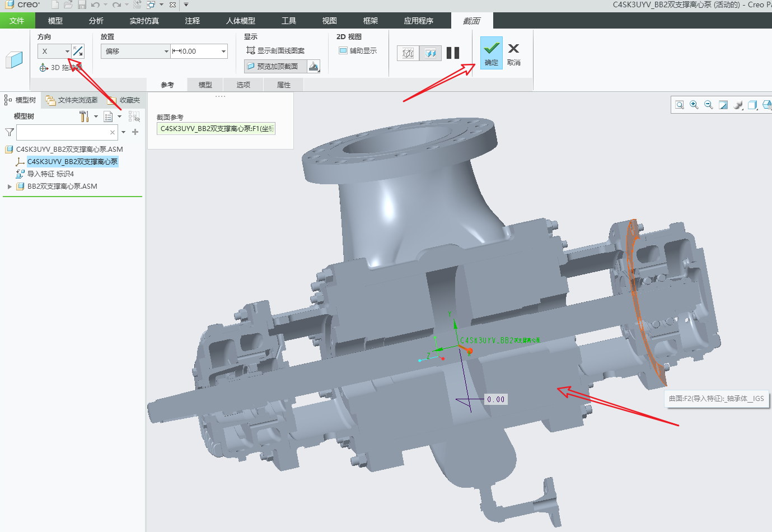Image resolution: width=772 pixels, height=532 pixels.
Task: Open the 偏移 placement type dropdown
Action: tap(166, 52)
